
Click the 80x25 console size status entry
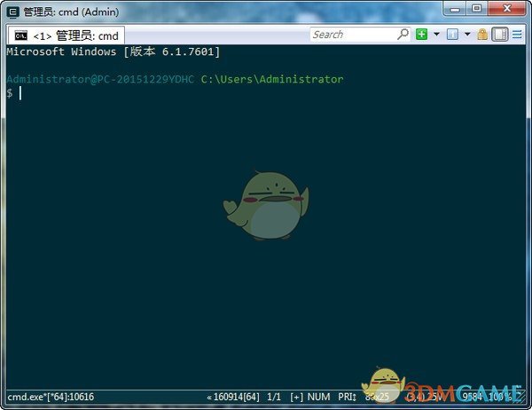click(377, 397)
